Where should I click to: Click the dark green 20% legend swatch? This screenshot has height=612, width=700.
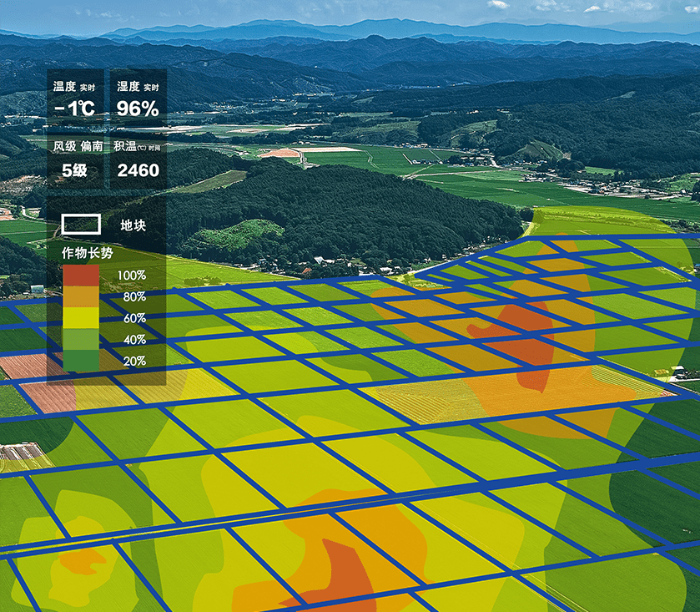[81, 361]
